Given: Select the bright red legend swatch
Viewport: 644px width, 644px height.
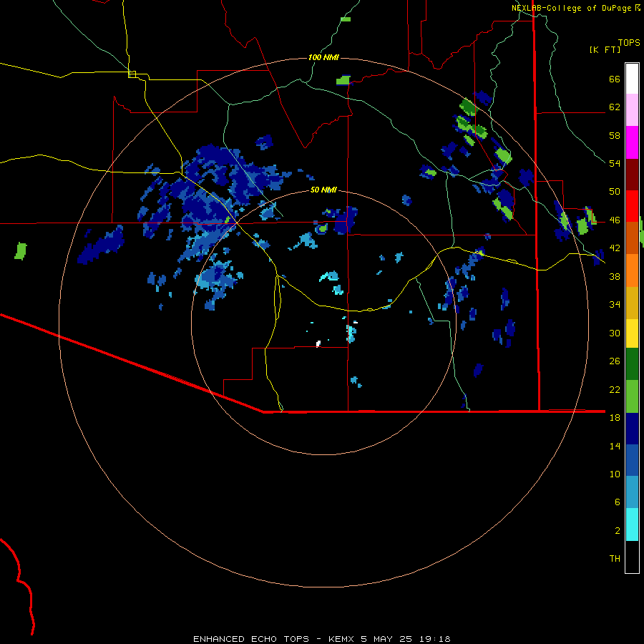Looking at the screenshot, I should 632,206.
